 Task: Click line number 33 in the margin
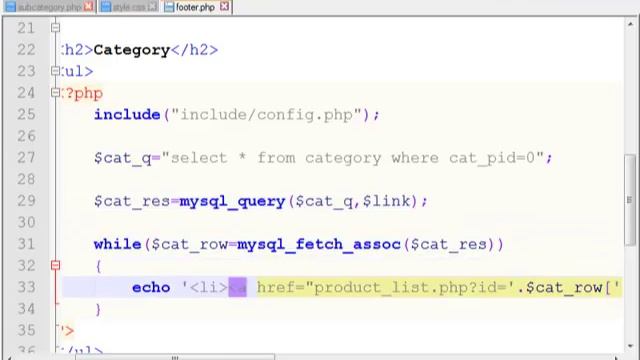(x=26, y=287)
